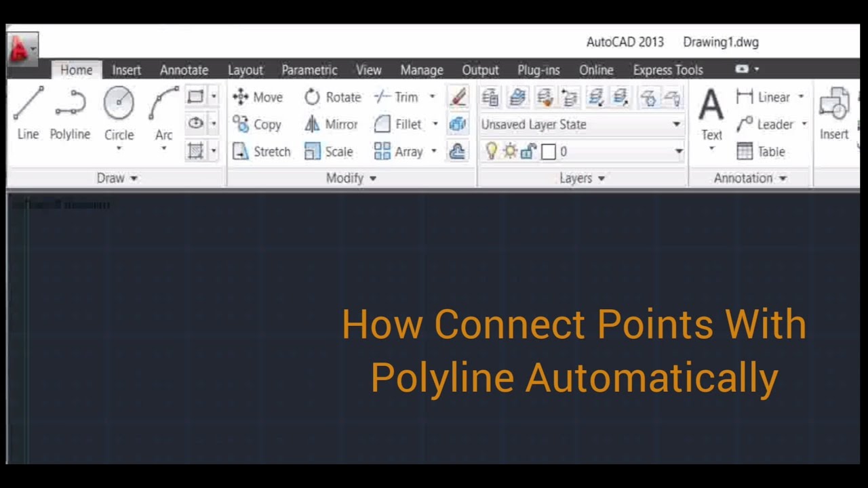Select the Polyline tool
This screenshot has height=488, width=868.
click(x=70, y=113)
